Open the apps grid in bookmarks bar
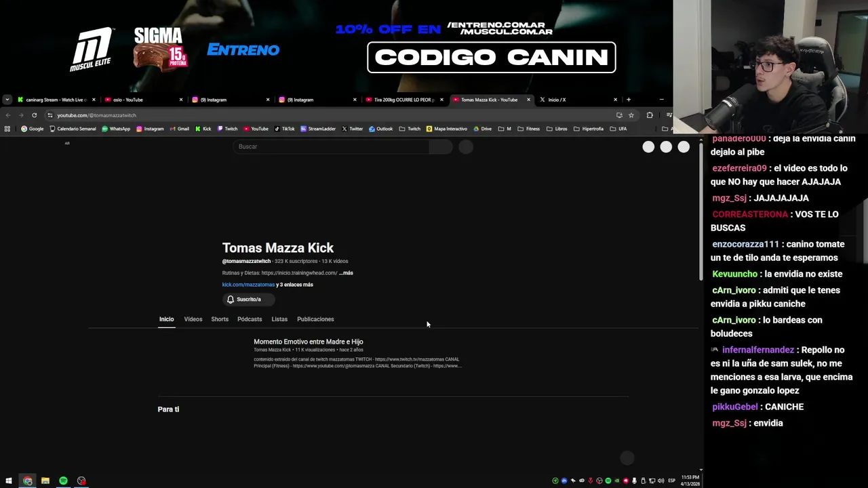Screen dimensions: 868x488 coord(7,129)
